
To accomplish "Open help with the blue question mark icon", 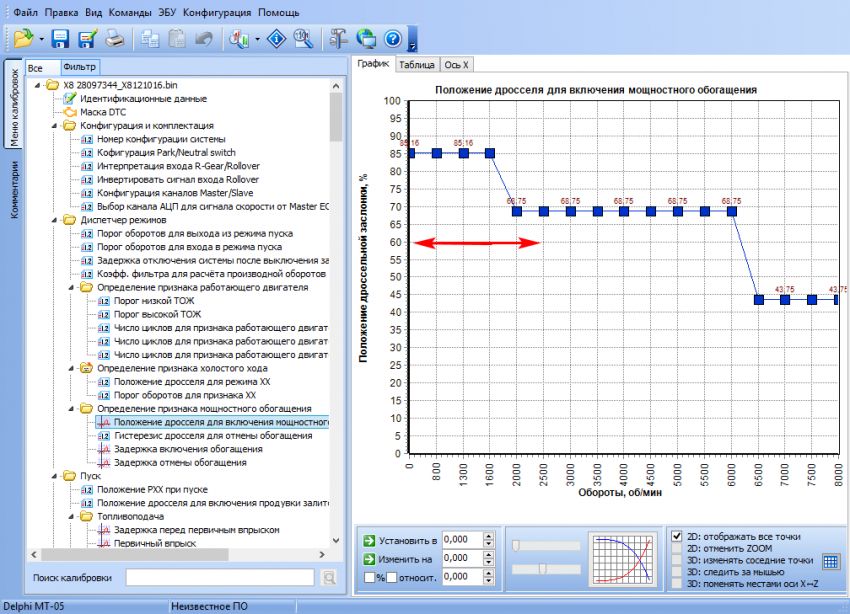I will tap(393, 38).
